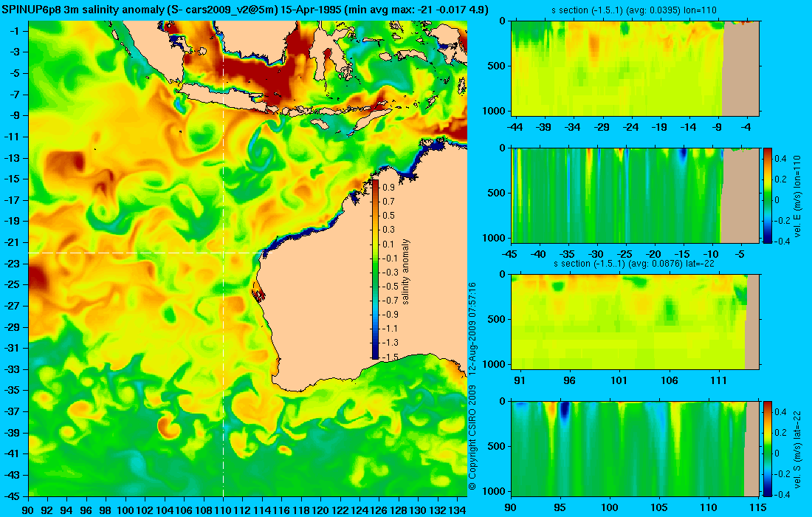
Task: Click the horizontal dashed line at latitude -22
Action: coord(146,253)
